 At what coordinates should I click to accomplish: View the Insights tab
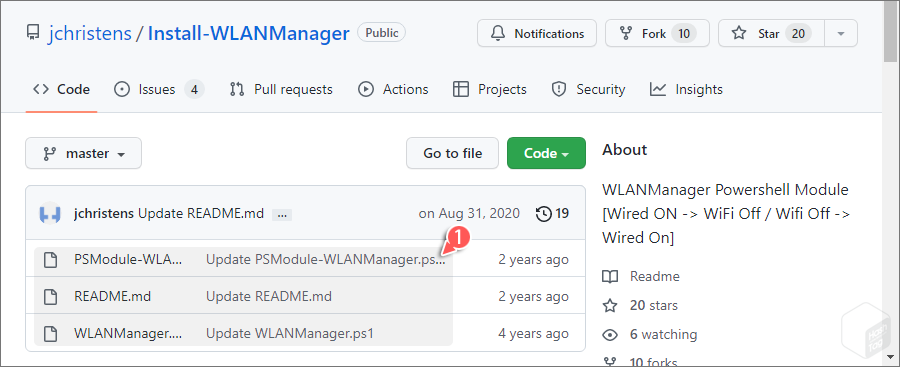coord(686,90)
